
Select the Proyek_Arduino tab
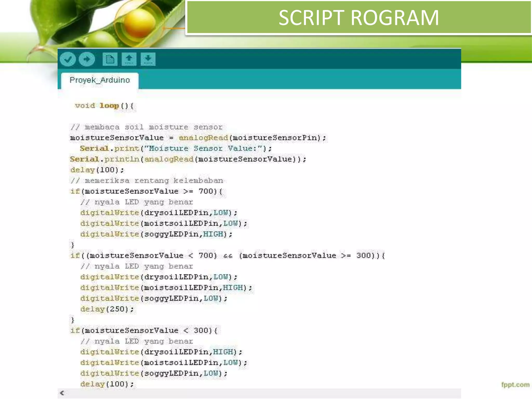pos(100,80)
